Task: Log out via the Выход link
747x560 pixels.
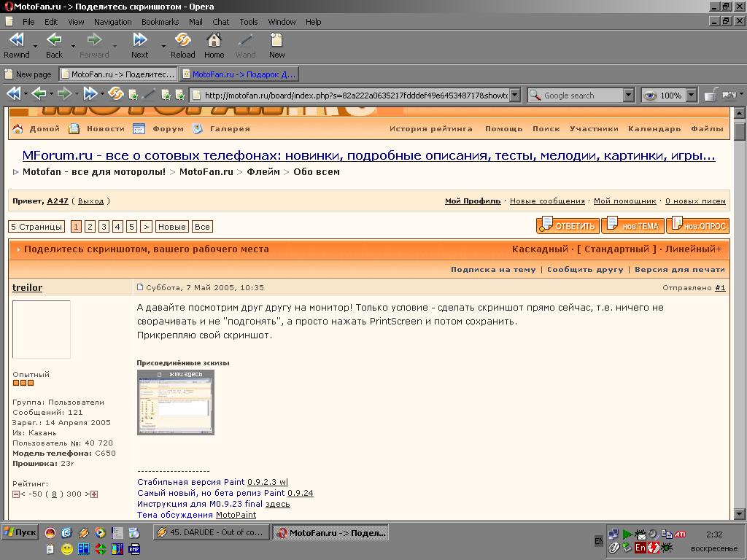Action: (x=91, y=201)
